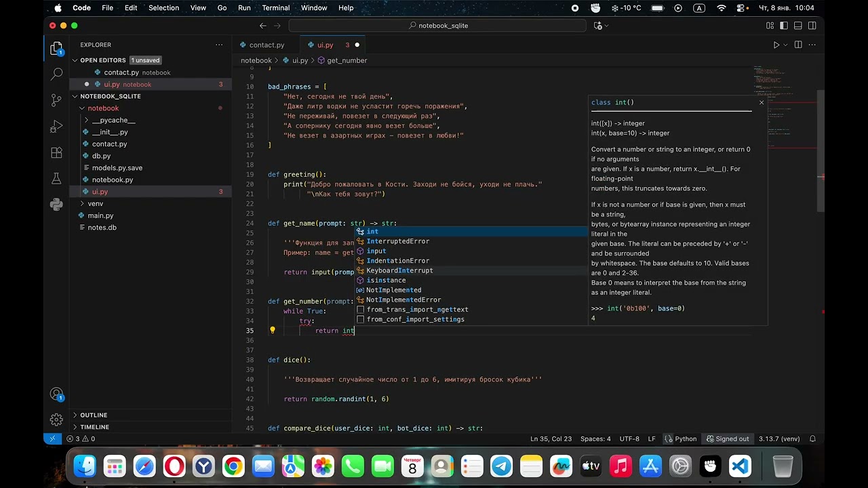Viewport: 868px width, 488px height.
Task: Open editor More Actions ellipsis
Action: (812, 45)
